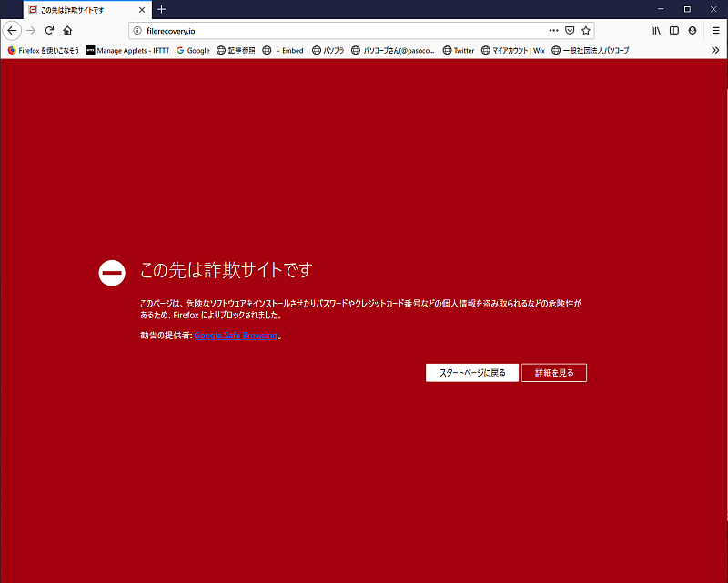
Task: Open Manage Applets - IFTTT bookmark
Action: [x=127, y=50]
